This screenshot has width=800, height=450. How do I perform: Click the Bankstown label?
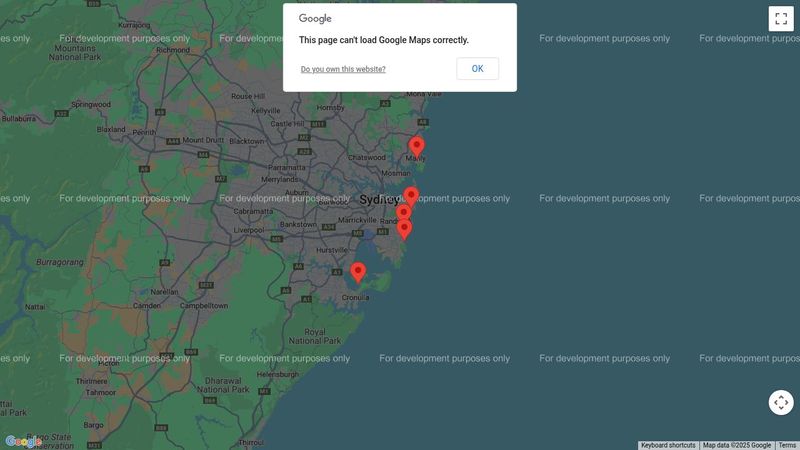click(x=298, y=224)
